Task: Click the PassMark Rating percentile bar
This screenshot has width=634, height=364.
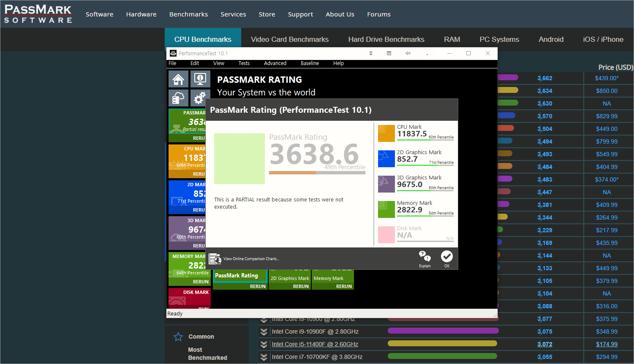Action: (317, 173)
